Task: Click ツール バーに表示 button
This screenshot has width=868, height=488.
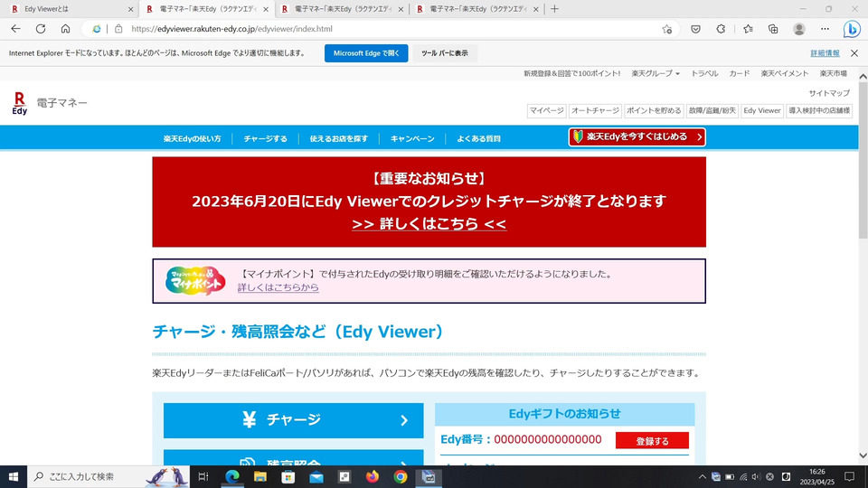Action: tap(445, 53)
